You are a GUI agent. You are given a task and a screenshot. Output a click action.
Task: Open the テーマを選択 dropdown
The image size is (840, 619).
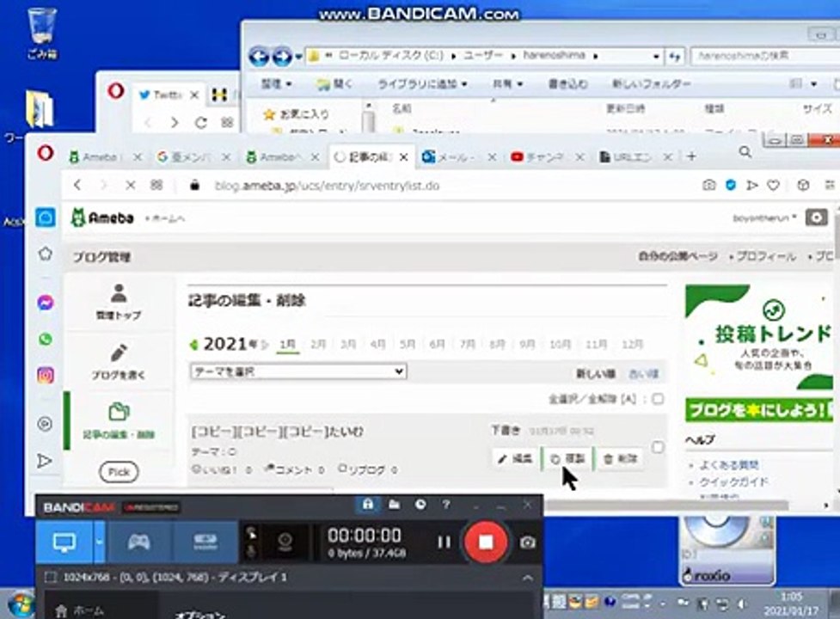[298, 371]
